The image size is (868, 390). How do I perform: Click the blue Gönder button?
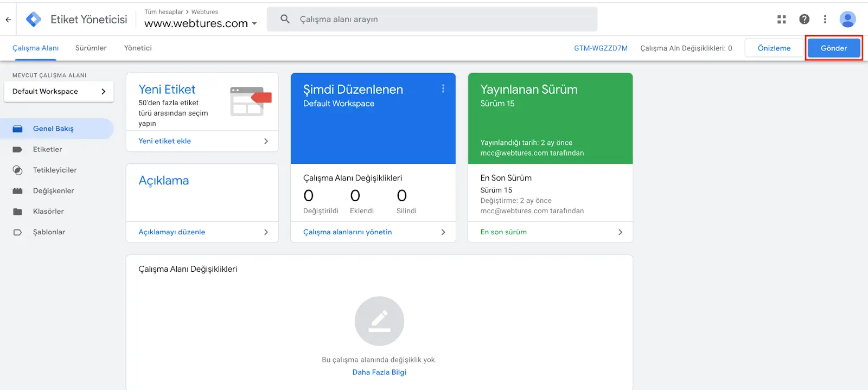[x=834, y=48]
